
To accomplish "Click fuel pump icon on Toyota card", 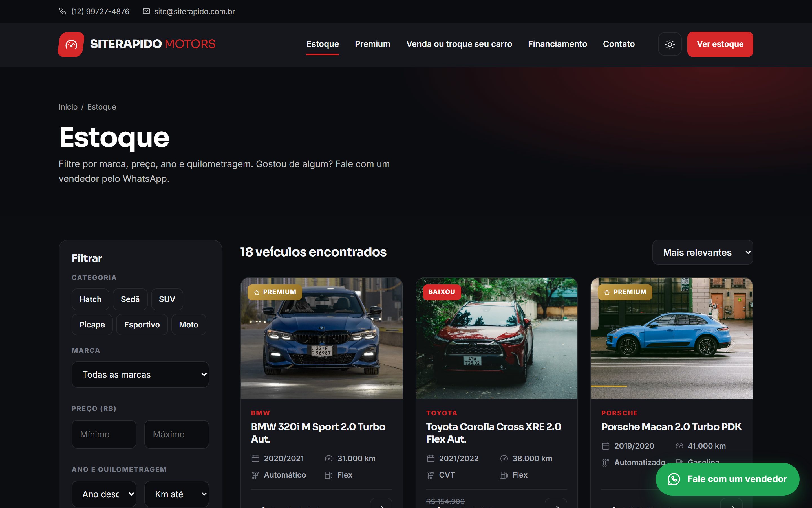I will pyautogui.click(x=504, y=475).
